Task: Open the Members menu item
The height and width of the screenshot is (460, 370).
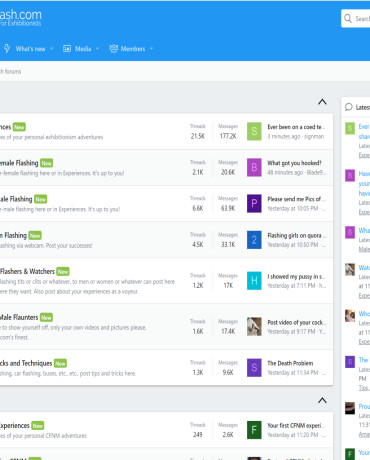Action: coord(133,49)
